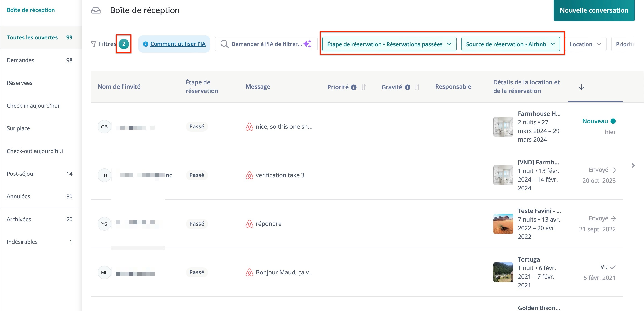This screenshot has width=644, height=311.
Task: Select Demandes in the sidebar
Action: (20, 60)
